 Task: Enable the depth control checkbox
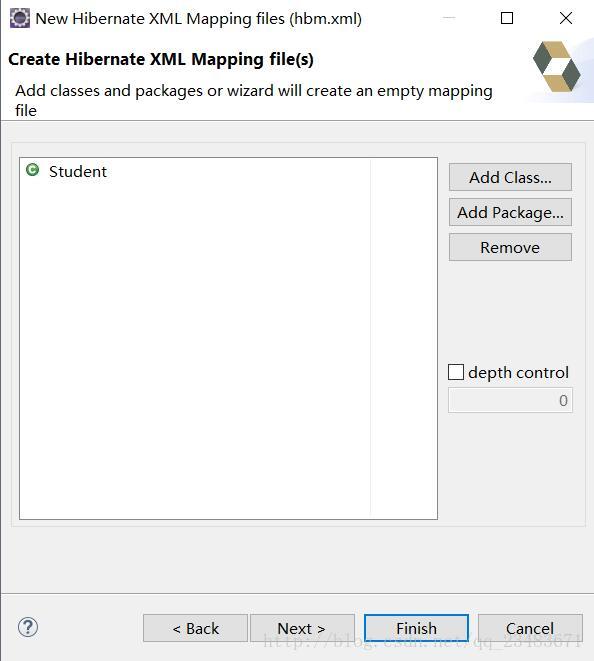point(456,372)
